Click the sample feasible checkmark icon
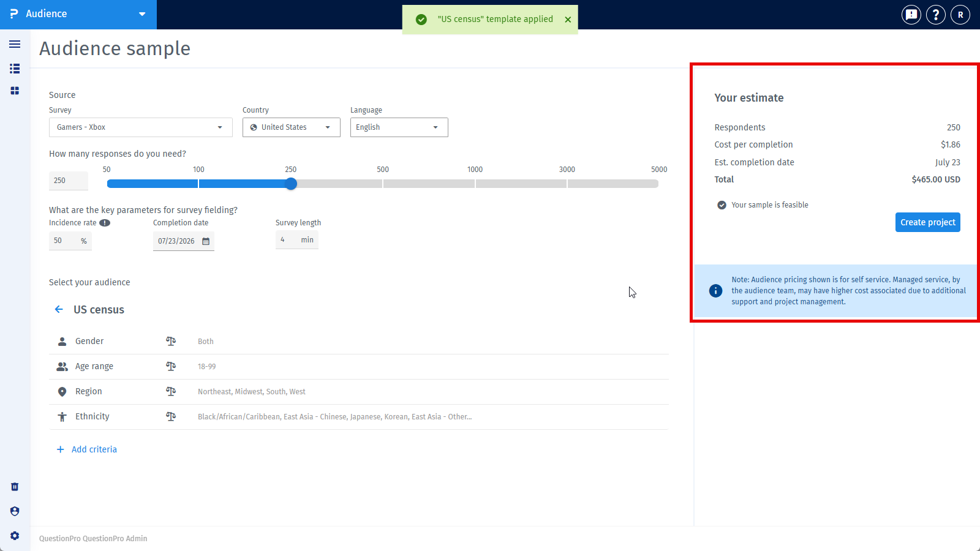 point(722,205)
